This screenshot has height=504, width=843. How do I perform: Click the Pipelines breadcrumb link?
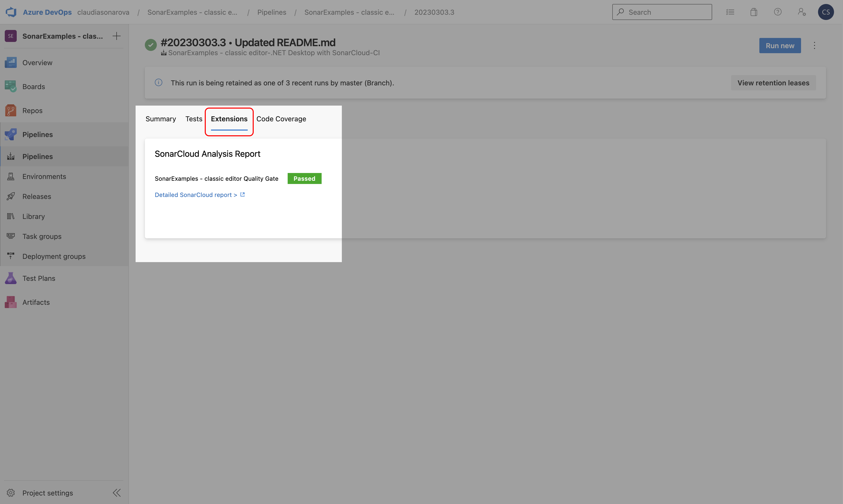tap(272, 12)
